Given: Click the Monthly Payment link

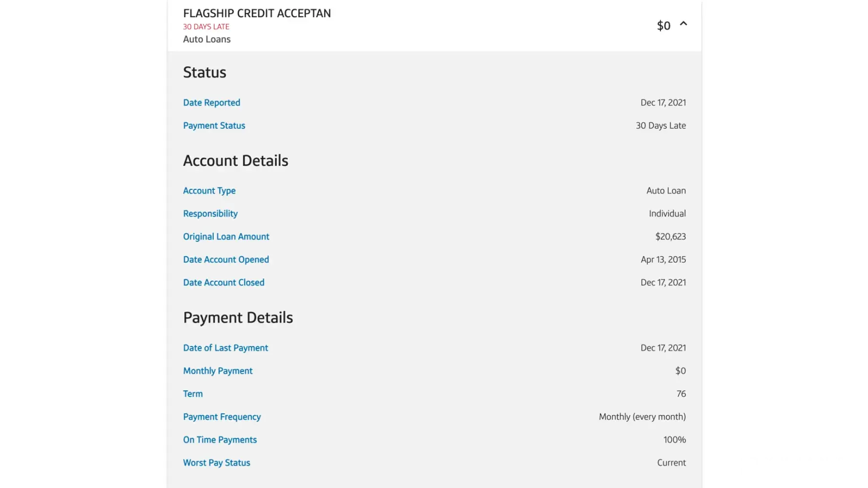Looking at the screenshot, I should (218, 371).
